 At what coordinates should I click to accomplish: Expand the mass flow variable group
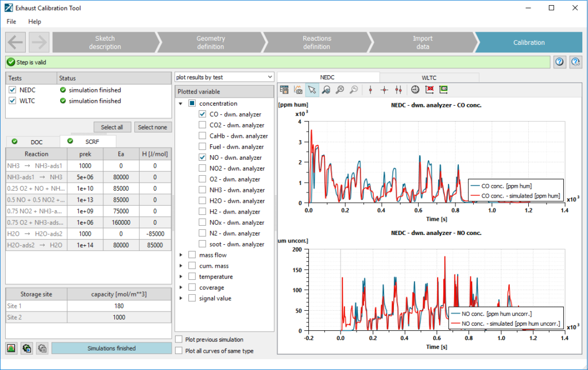181,255
